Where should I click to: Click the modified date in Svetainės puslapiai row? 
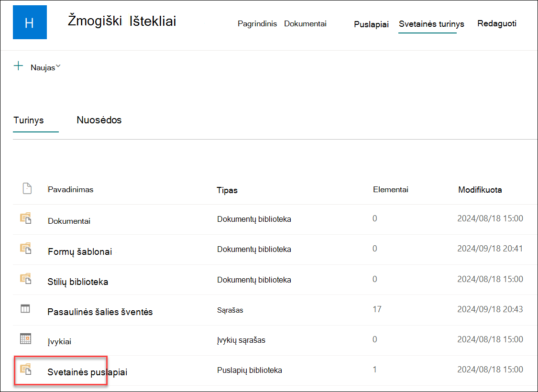point(490,370)
